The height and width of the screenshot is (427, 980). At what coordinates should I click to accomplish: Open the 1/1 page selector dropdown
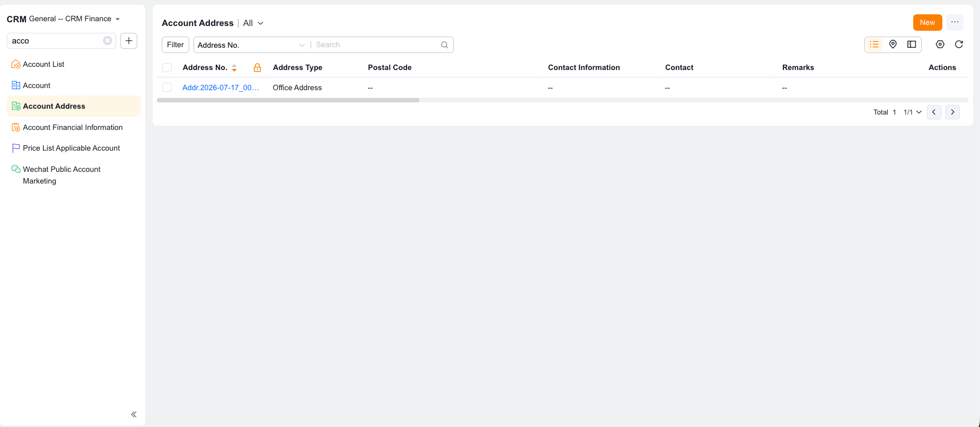coord(913,112)
